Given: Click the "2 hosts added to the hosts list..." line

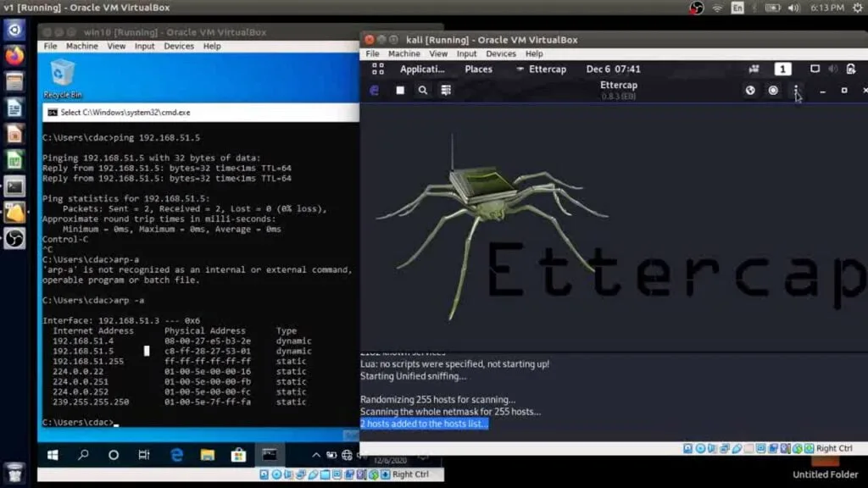Looking at the screenshot, I should 424,424.
